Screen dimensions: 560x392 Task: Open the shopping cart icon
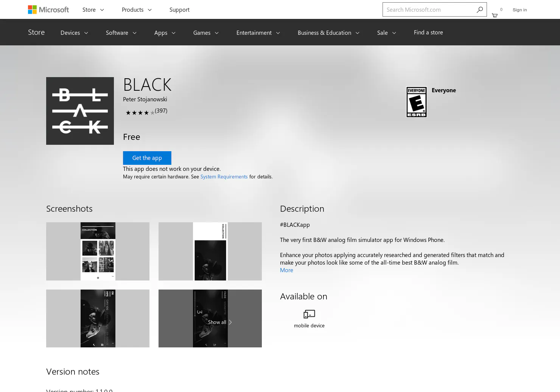(x=495, y=15)
